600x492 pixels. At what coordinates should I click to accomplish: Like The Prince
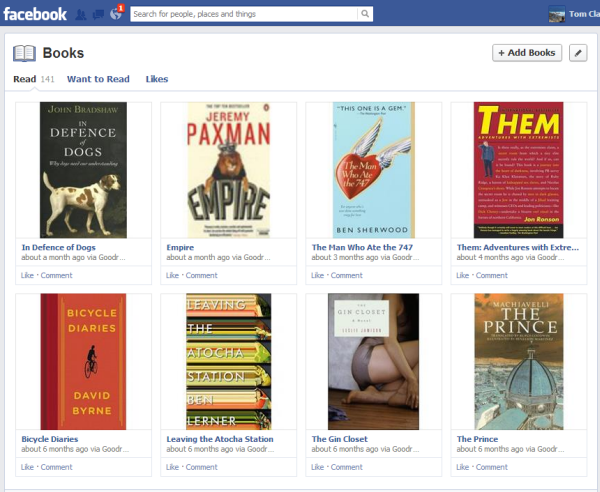(x=462, y=467)
